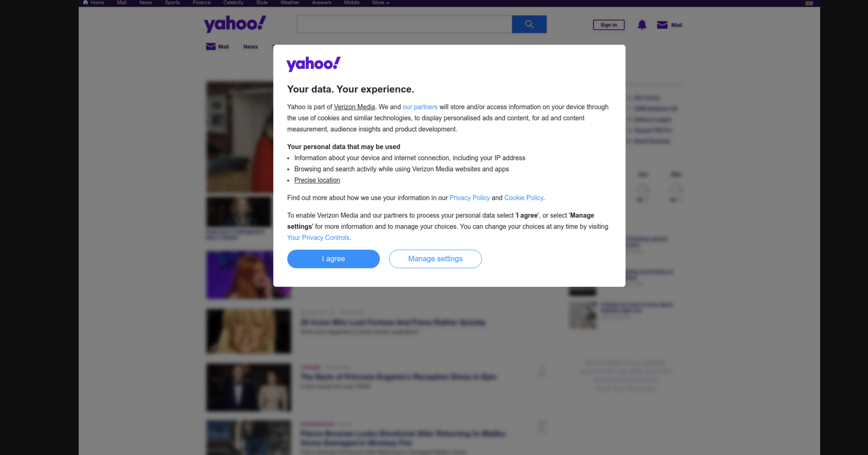Viewport: 868px width, 455px height.
Task: Click the GB flag icon top-right corner
Action: click(x=809, y=2)
